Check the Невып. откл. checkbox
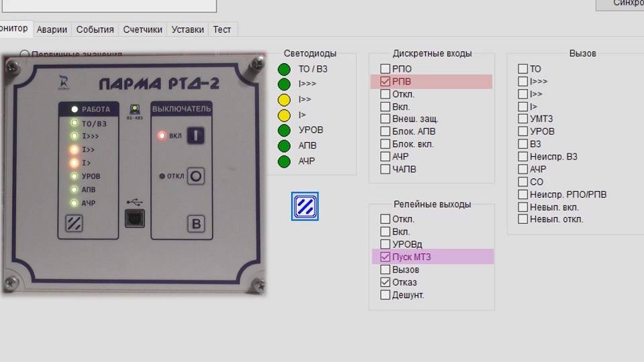 523,219
